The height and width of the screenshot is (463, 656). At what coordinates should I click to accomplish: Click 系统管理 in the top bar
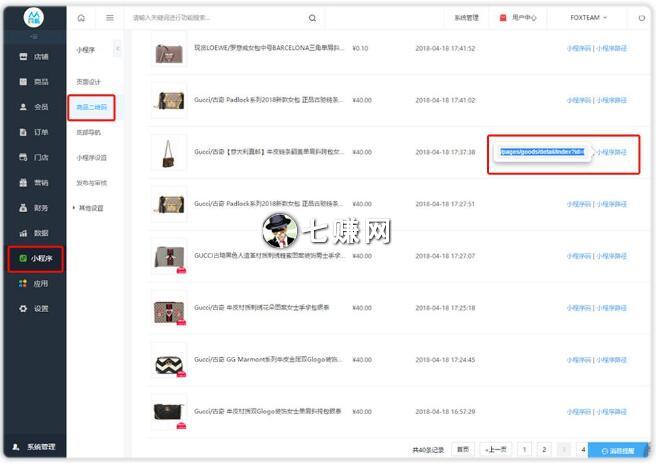(x=466, y=18)
